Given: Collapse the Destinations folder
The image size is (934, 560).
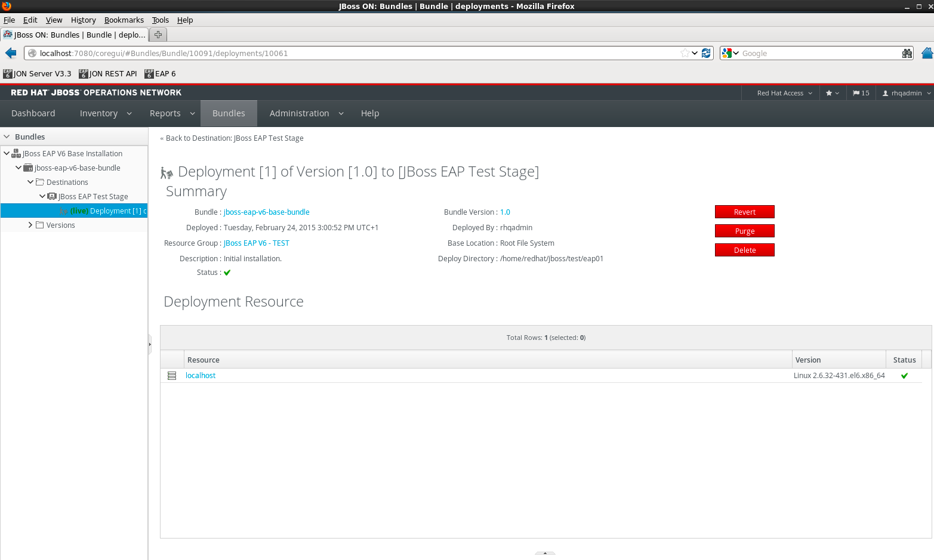Looking at the screenshot, I should tap(30, 182).
